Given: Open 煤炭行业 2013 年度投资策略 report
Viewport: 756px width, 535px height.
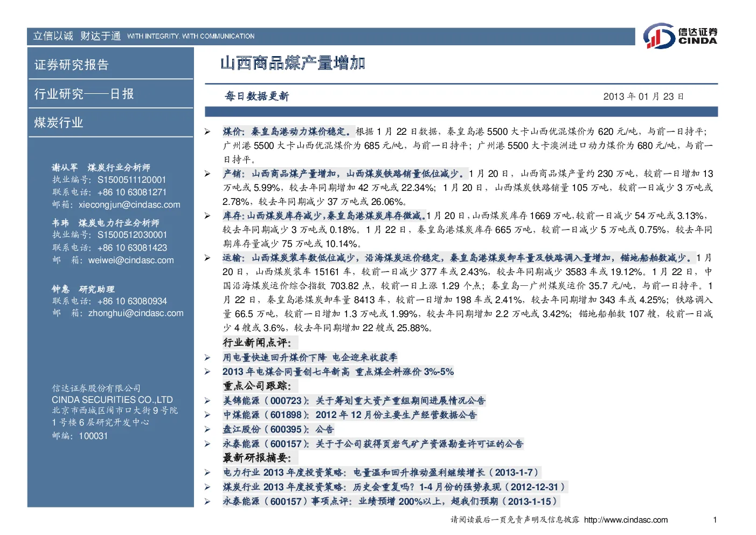Looking at the screenshot, I should 394,487.
